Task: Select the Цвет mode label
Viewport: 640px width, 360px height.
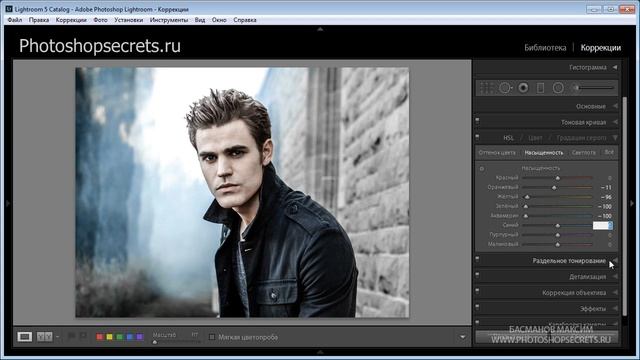Action: [x=535, y=138]
